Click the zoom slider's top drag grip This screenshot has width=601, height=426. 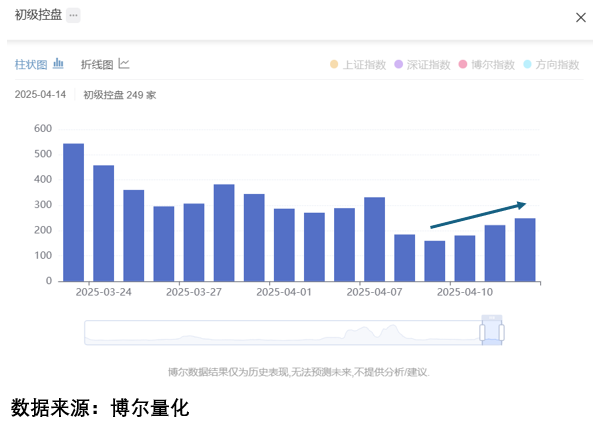[x=492, y=317]
